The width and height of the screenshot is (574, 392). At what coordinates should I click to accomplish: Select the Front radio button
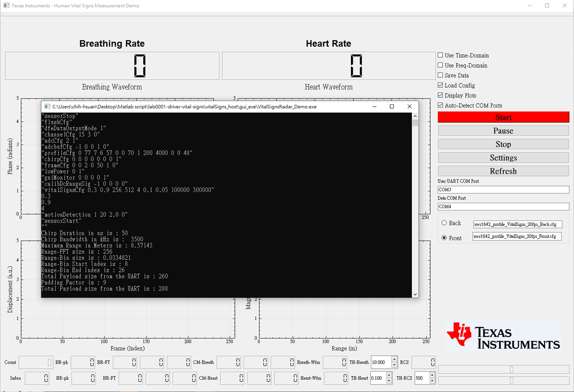point(444,238)
